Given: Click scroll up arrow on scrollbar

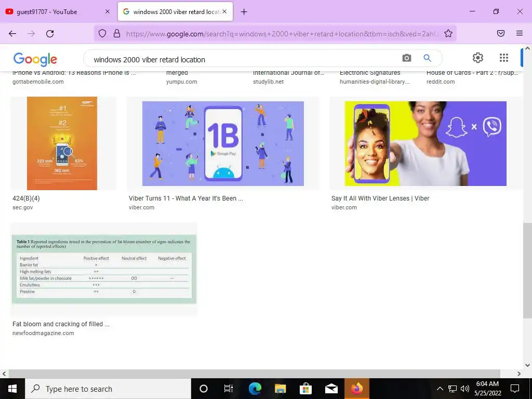Looking at the screenshot, I should tap(527, 48).
